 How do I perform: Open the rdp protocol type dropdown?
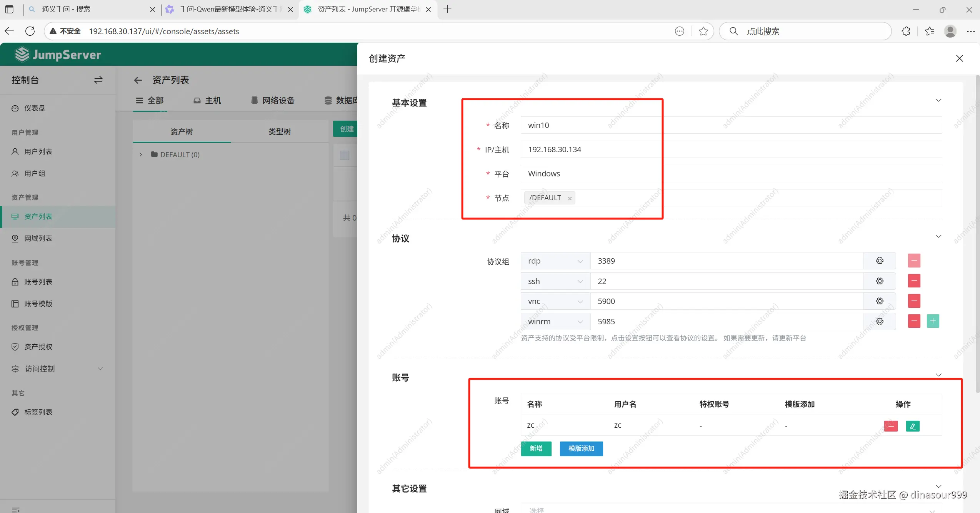point(555,261)
